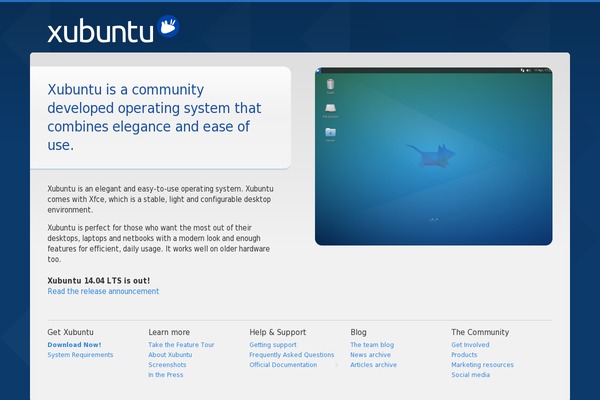Image resolution: width=600 pixels, height=400 pixels.
Task: Open the Screenshots link
Action: coord(167,365)
